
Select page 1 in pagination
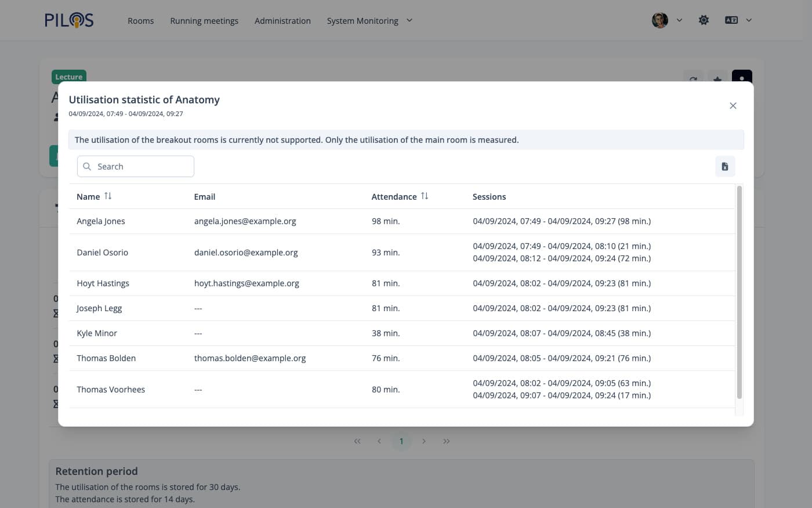tap(401, 441)
